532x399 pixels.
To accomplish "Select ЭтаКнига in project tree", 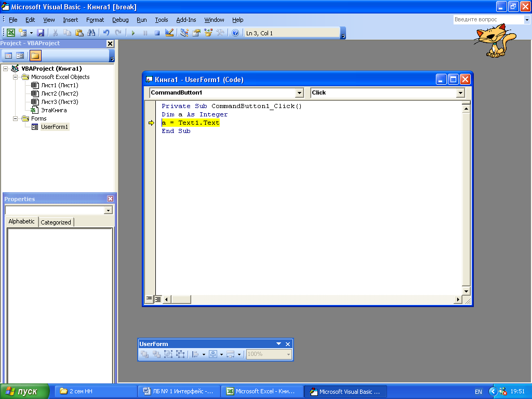I will [54, 110].
